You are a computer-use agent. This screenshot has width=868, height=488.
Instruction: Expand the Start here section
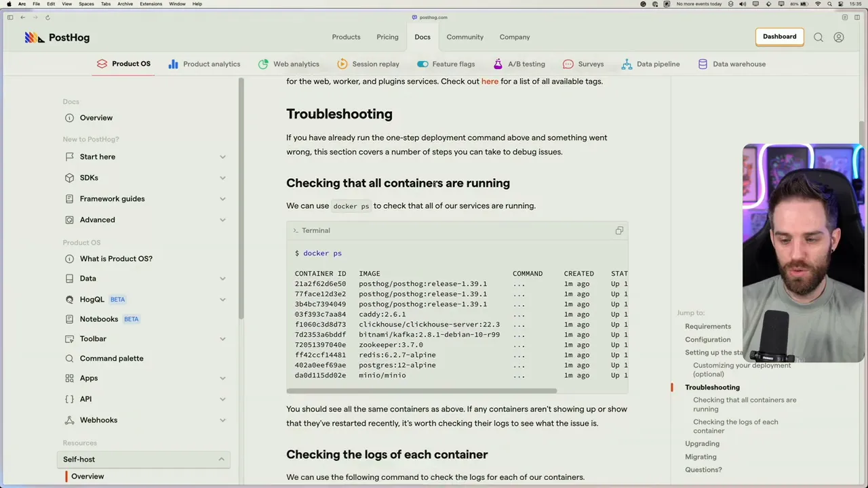pos(222,157)
